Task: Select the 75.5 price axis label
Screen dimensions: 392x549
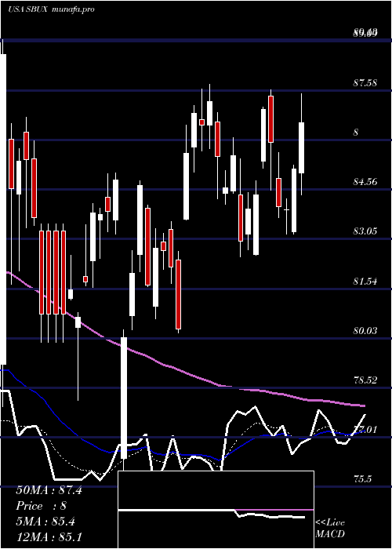Action: click(362, 478)
